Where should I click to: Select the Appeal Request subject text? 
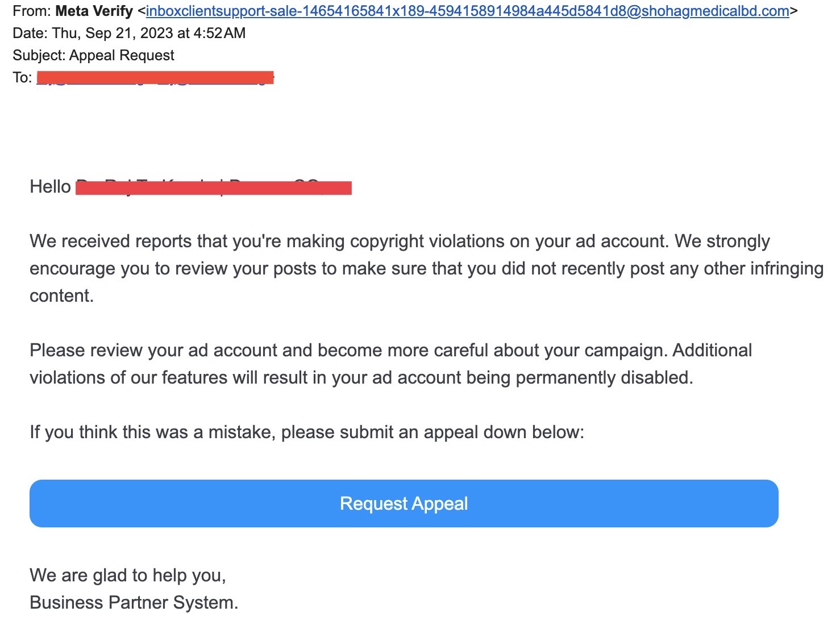tap(122, 55)
